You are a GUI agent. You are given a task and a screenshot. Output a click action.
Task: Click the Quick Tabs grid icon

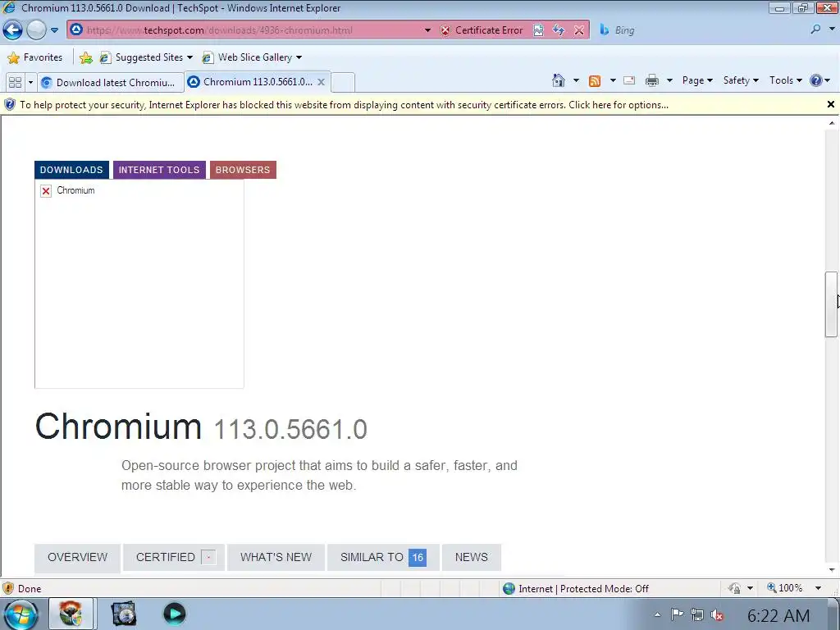tap(15, 83)
